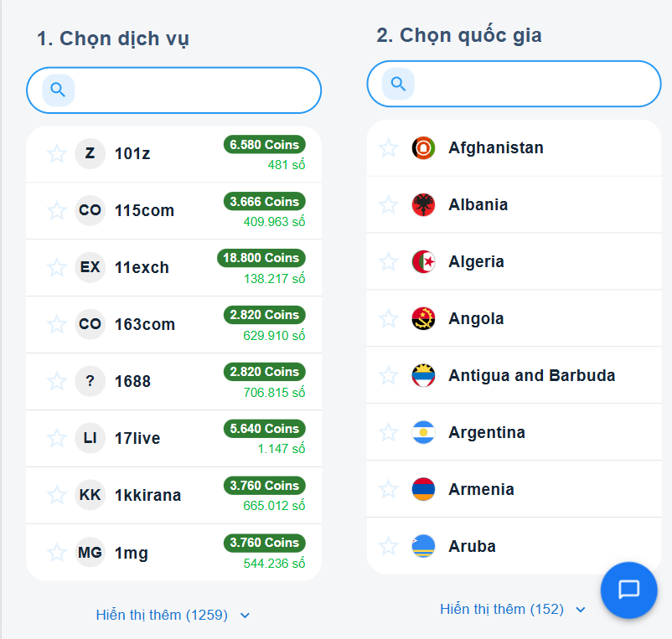Screen dimensions: 672x639
Task: Mark Albania as favorite with its star
Action: pos(388,204)
